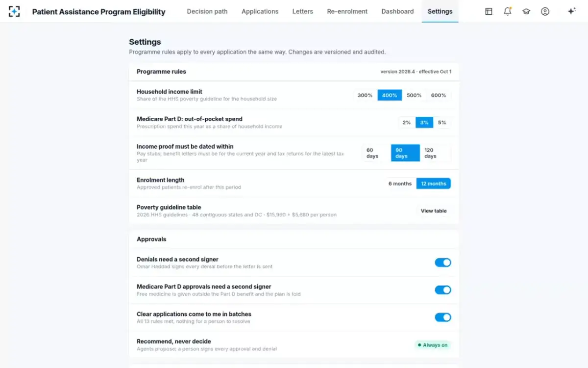Click the app logo icon
The image size is (588, 368).
click(15, 11)
